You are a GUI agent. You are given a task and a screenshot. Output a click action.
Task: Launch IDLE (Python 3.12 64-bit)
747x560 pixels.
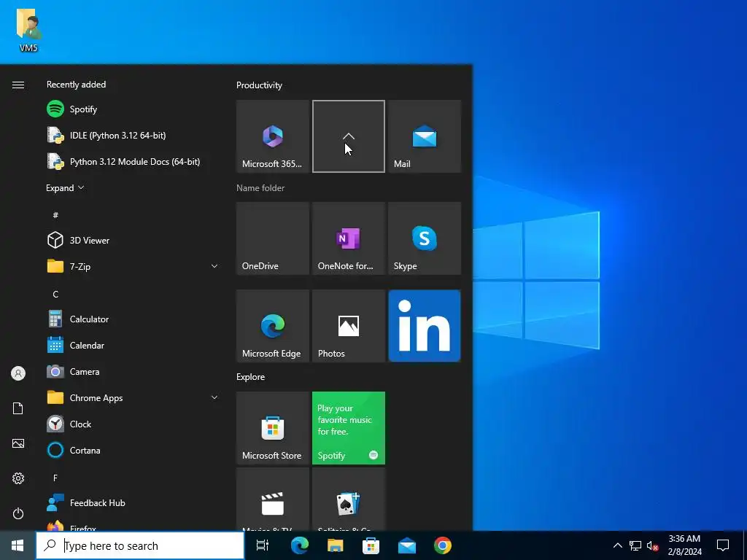[132, 135]
